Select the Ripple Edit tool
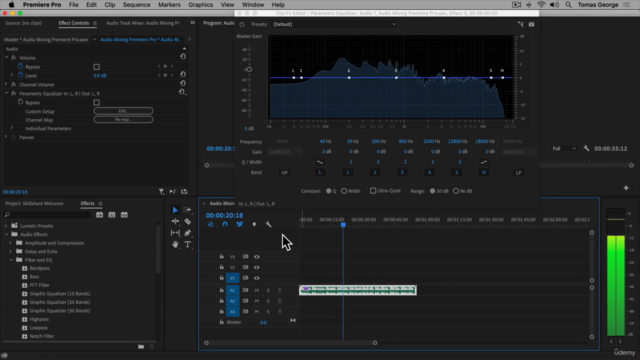 (175, 221)
